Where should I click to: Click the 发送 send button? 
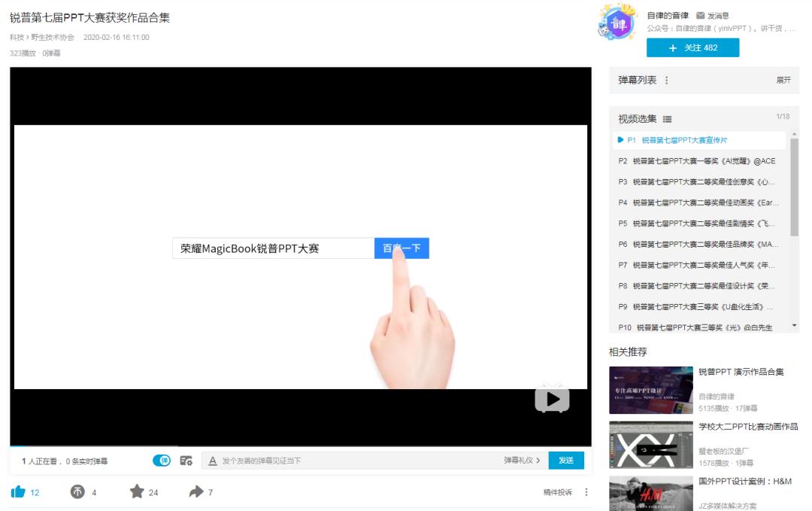[566, 460]
